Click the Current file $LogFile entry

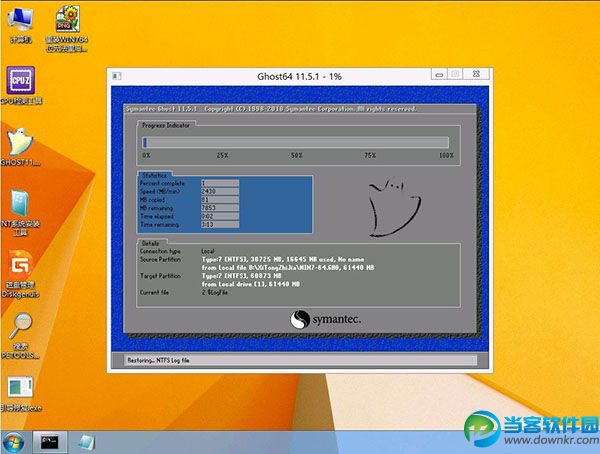coord(215,292)
